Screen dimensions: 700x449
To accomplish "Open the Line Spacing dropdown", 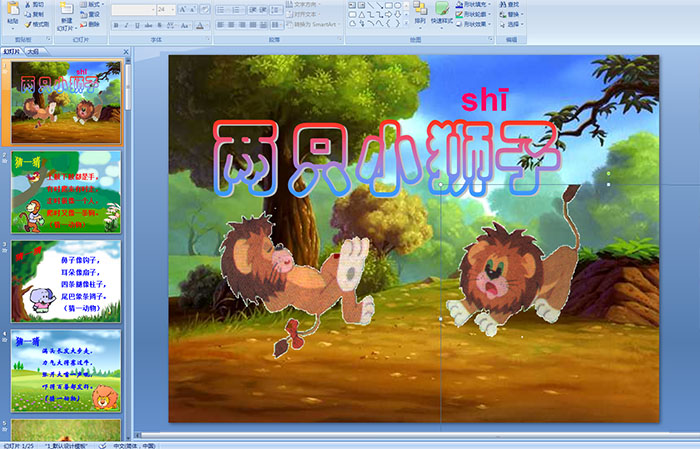I will [276, 10].
